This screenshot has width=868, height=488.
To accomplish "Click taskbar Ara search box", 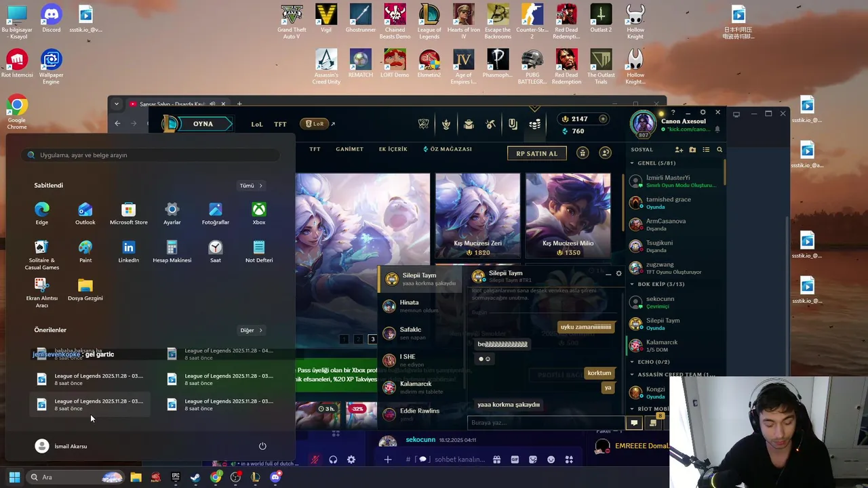I will tap(75, 477).
